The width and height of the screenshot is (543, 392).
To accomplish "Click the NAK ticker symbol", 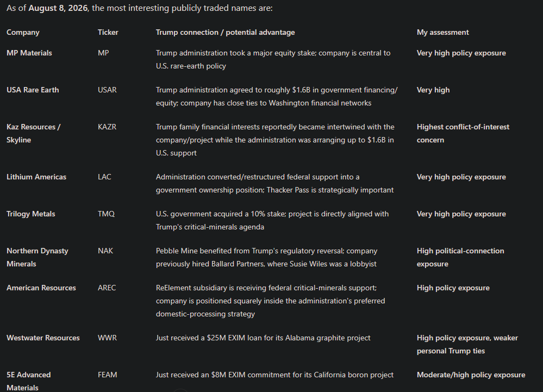I will pyautogui.click(x=105, y=251).
